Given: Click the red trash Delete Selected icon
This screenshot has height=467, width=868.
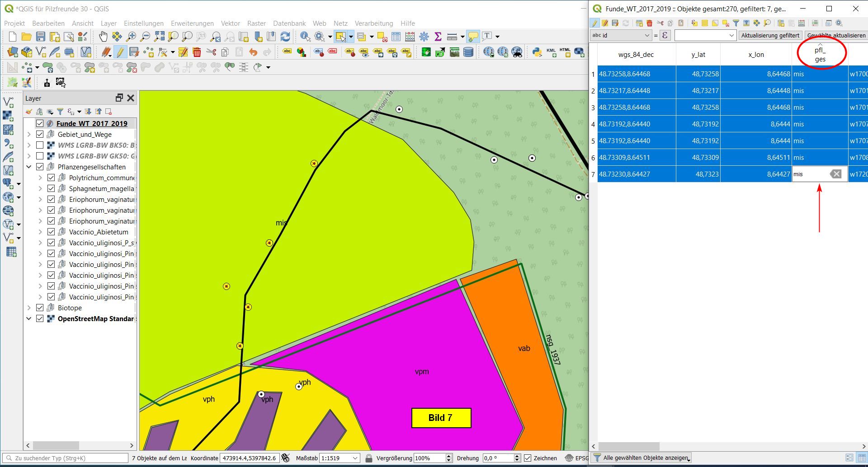Looking at the screenshot, I should point(197,52).
